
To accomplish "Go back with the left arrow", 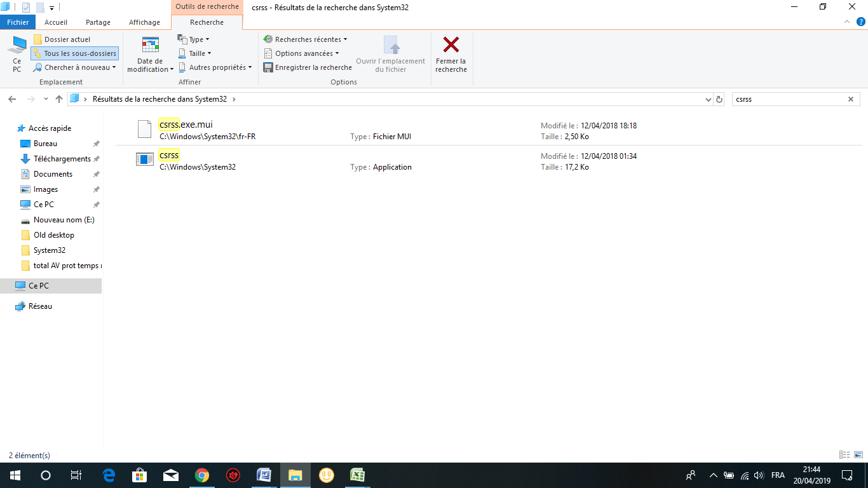I will (x=11, y=99).
